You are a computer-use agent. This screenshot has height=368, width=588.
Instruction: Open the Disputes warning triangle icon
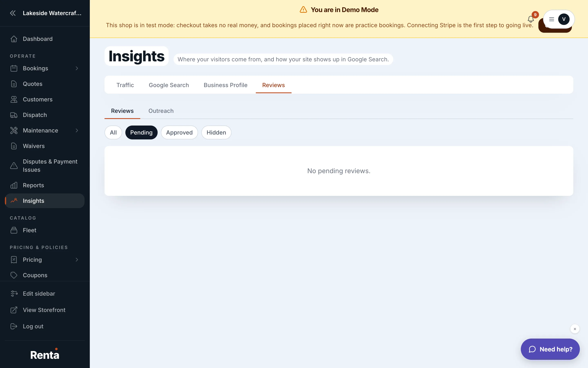click(x=14, y=166)
